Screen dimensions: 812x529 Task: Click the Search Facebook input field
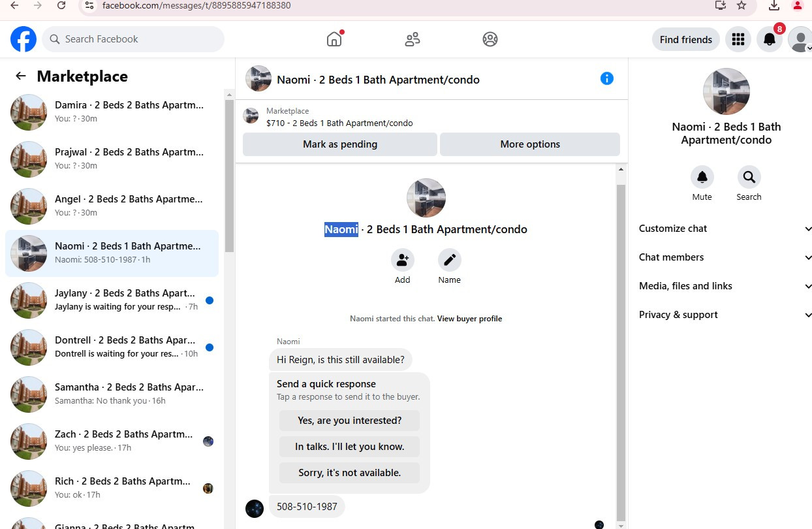click(133, 39)
